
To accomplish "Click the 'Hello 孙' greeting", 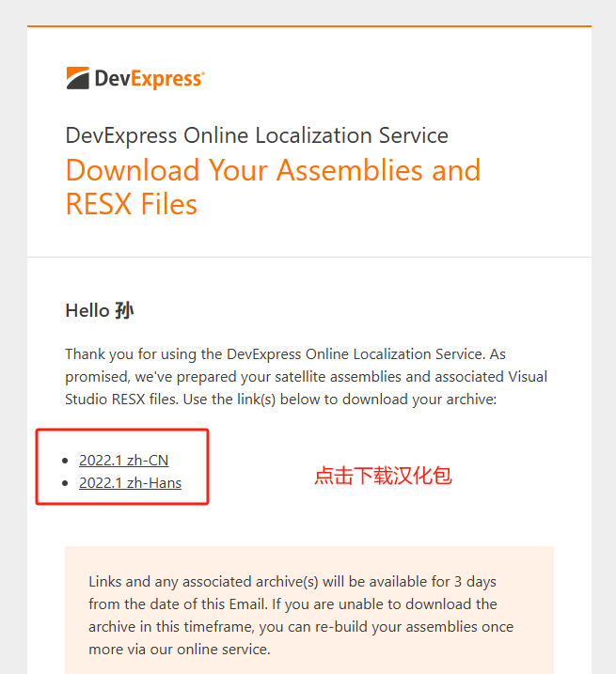I will point(100,310).
